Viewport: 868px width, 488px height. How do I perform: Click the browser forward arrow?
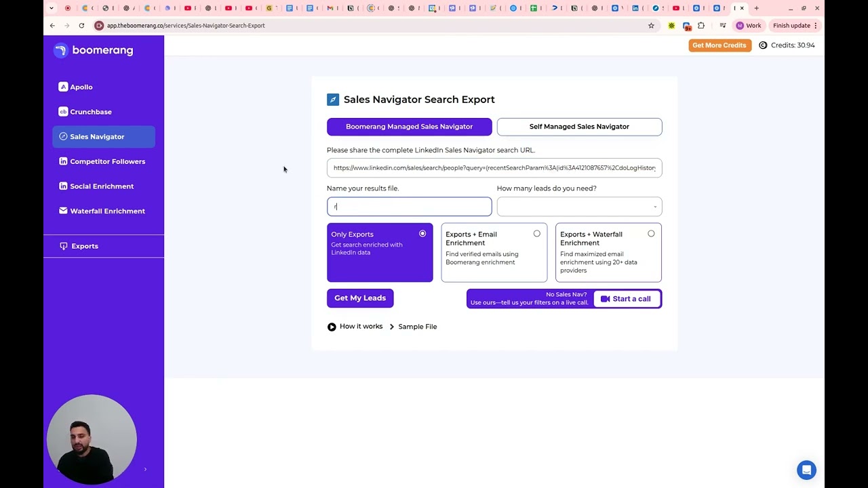[66, 26]
